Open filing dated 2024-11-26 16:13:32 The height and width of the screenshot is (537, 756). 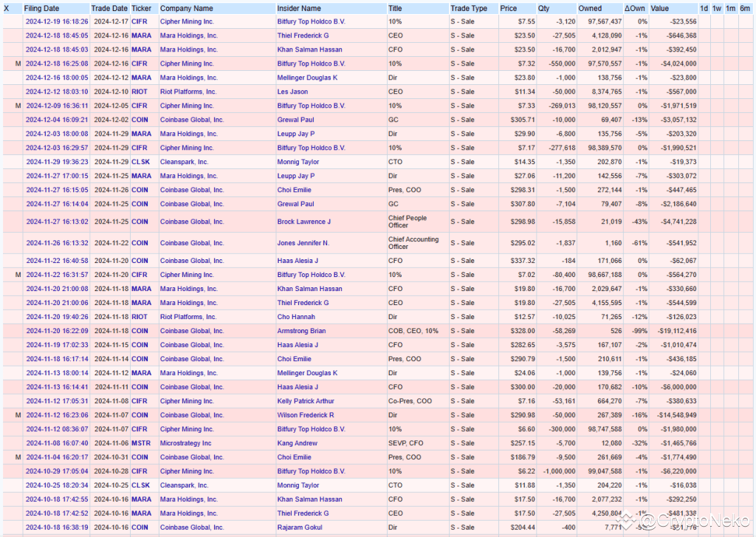coord(57,243)
